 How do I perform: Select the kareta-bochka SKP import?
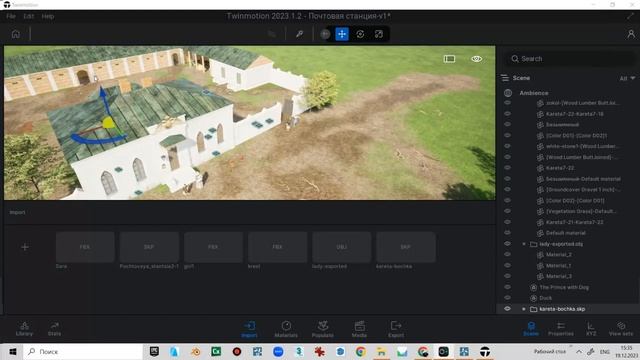[x=406, y=247]
